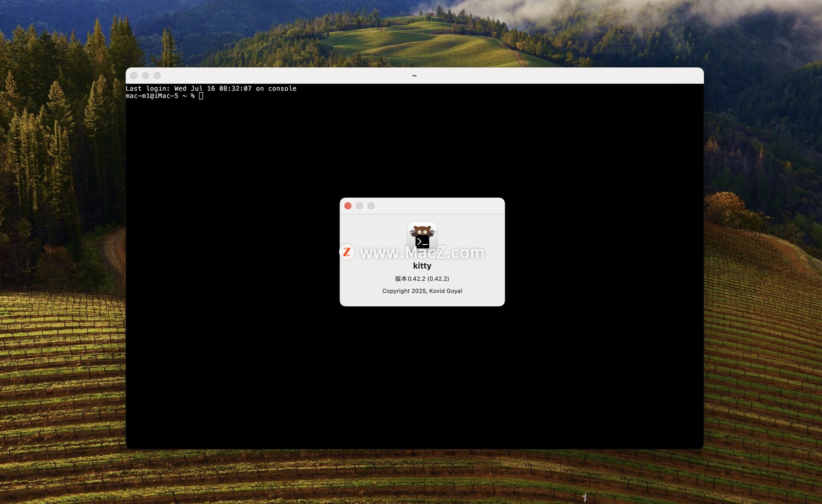The width and height of the screenshot is (822, 504).
Task: Click the terminal cursor block
Action: tap(201, 96)
